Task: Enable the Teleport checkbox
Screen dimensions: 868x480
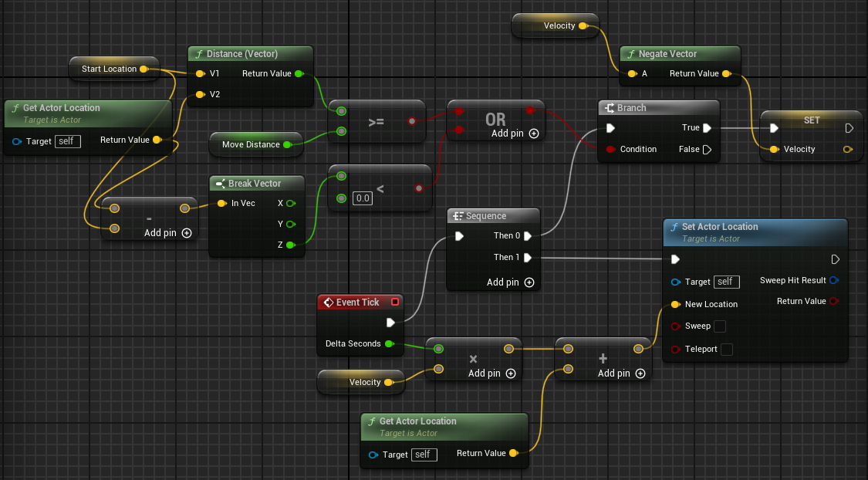Action: pyautogui.click(x=727, y=350)
